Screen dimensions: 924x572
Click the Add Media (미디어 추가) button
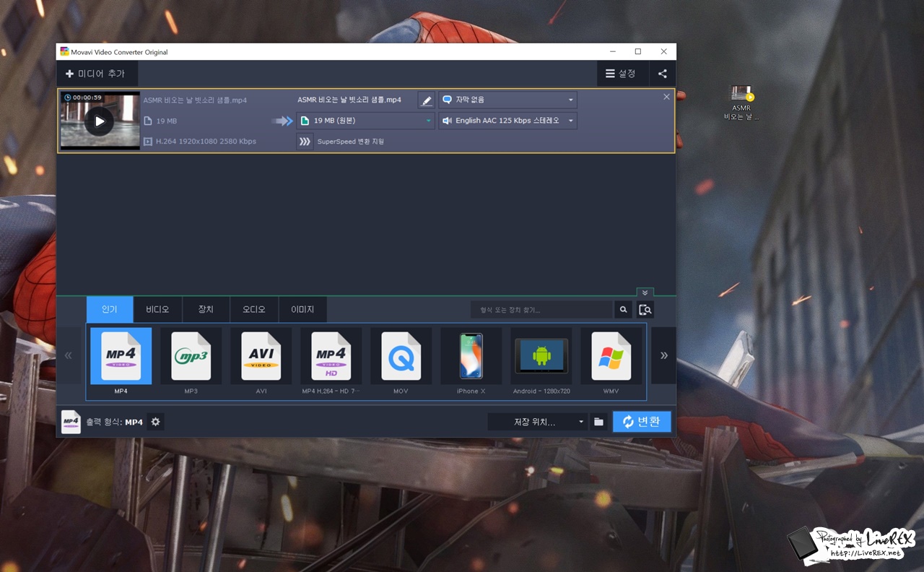click(x=97, y=74)
